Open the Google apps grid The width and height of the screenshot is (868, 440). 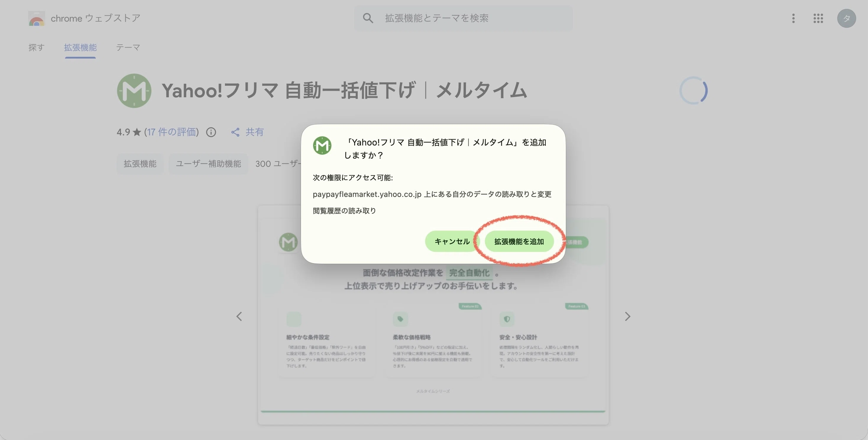pos(818,18)
